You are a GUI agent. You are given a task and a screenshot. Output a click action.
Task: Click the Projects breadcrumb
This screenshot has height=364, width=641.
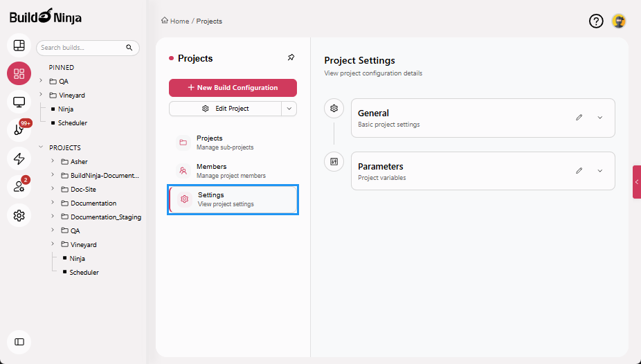click(x=209, y=21)
